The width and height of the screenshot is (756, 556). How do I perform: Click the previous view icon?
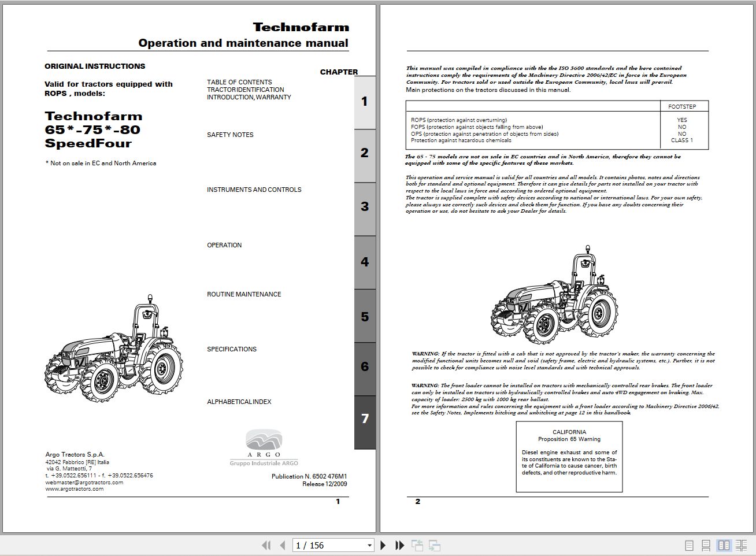point(417,545)
